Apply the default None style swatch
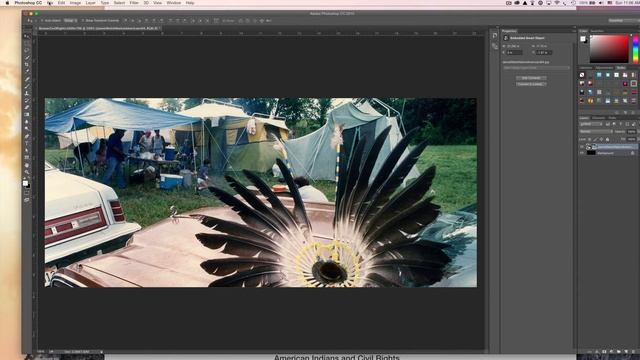The width and height of the screenshot is (640, 360). 582,75
